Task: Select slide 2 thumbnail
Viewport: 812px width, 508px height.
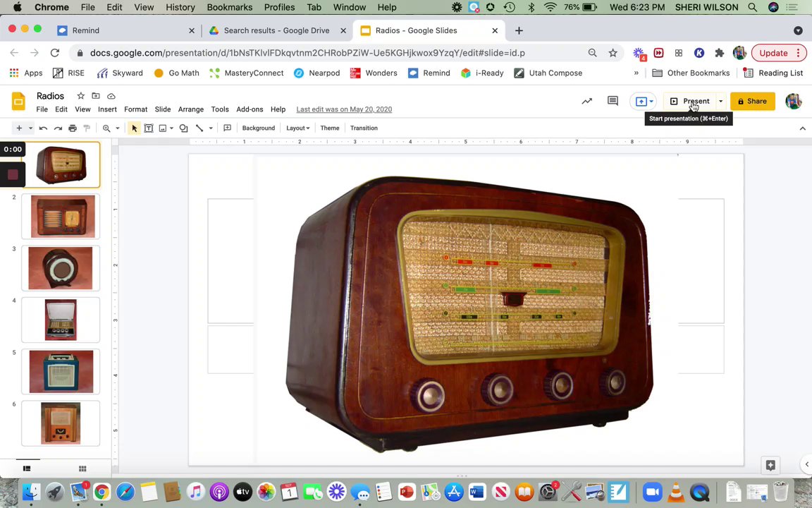Action: [61, 216]
